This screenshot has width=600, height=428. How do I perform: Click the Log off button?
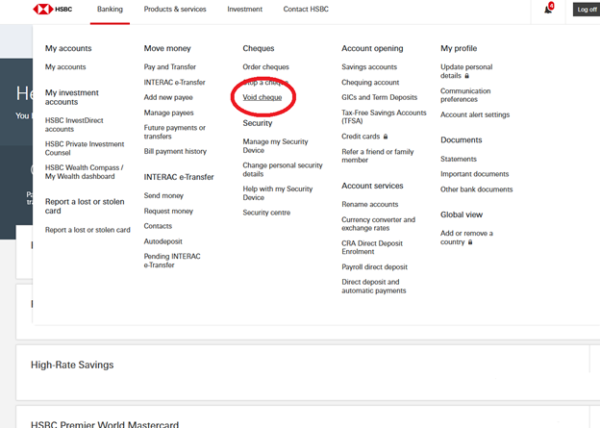[585, 9]
